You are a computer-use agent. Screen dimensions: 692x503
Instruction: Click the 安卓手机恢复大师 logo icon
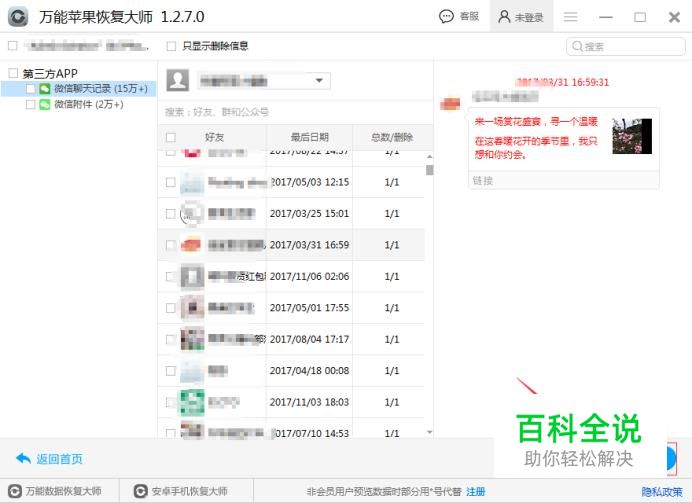140,491
